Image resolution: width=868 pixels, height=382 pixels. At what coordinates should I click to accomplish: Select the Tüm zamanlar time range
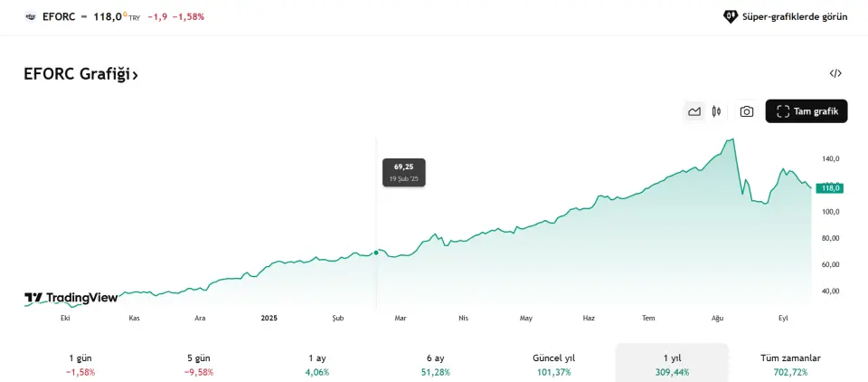[790, 365]
